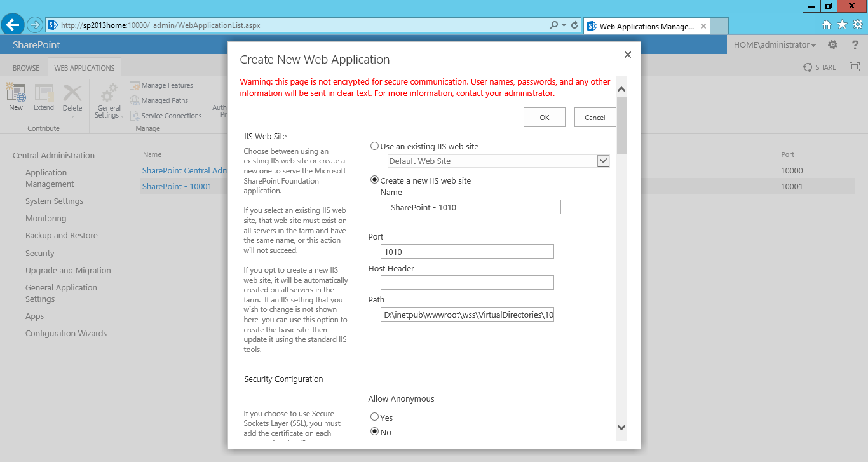
Task: Open the browser Favorites star icon
Action: coord(843,25)
